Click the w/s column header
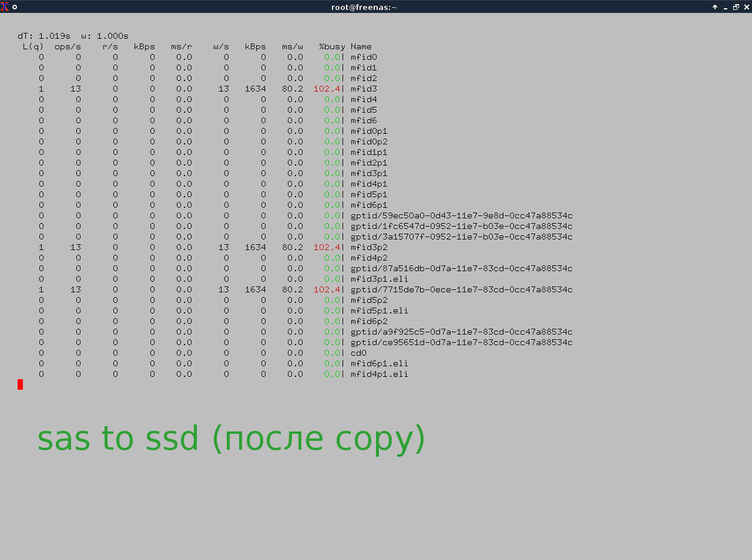This screenshot has height=560, width=752. coord(221,46)
